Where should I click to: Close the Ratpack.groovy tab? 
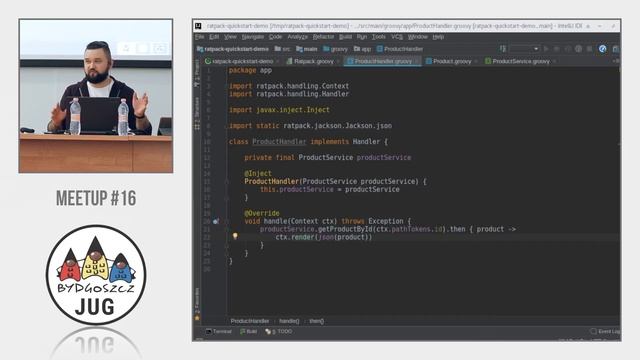tap(338, 61)
